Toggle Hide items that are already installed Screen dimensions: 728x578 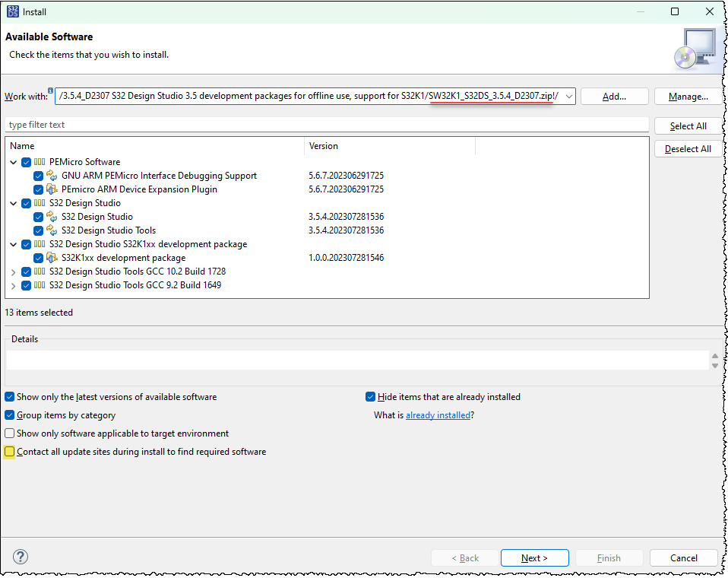[x=370, y=397]
